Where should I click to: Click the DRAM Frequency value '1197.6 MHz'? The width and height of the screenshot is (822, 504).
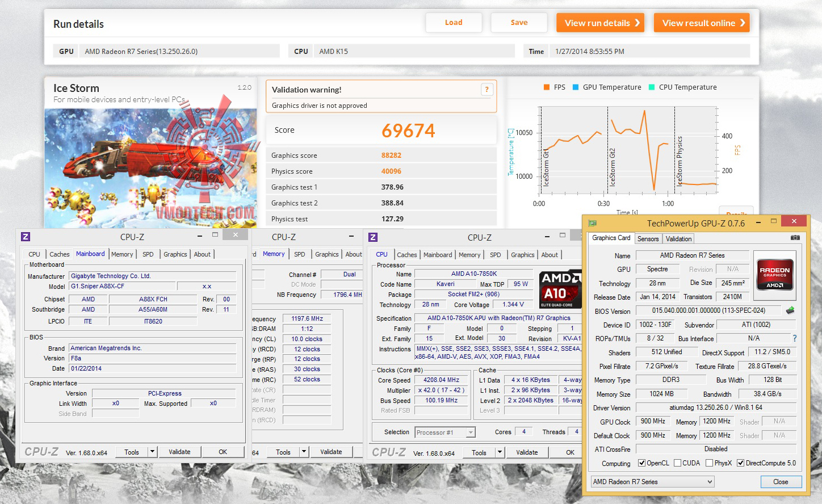pos(307,318)
